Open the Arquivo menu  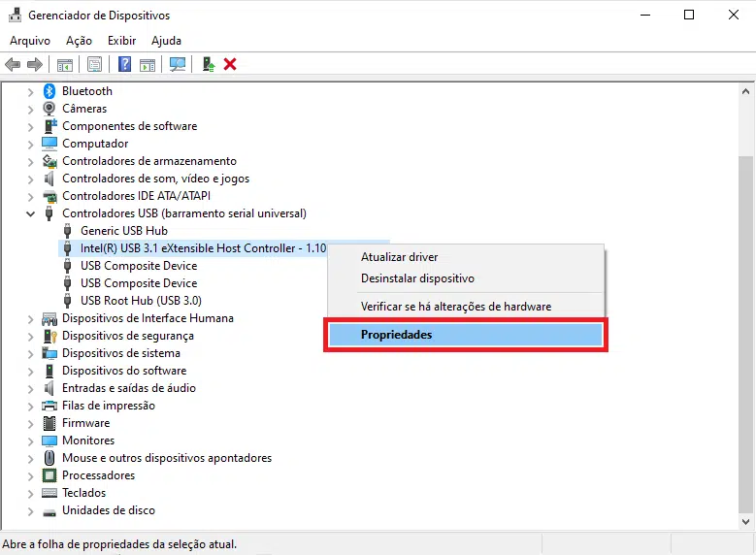pyautogui.click(x=30, y=41)
